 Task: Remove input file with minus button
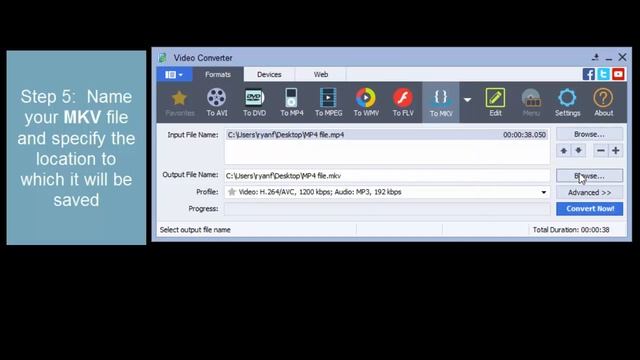600,151
